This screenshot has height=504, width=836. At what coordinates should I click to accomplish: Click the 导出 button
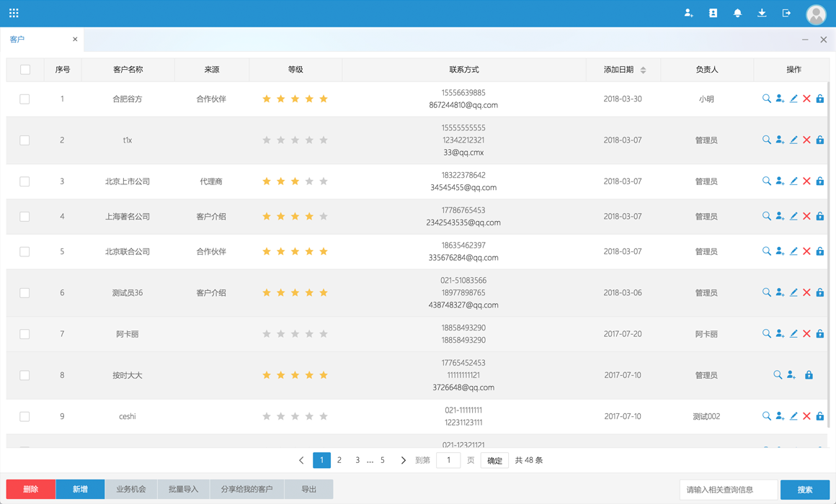point(309,489)
